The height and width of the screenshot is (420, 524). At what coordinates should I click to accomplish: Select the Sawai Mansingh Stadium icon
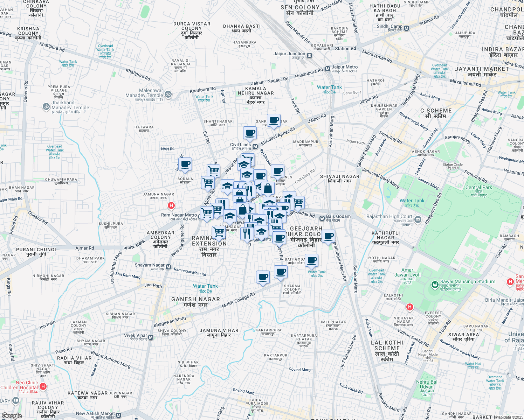tap(435, 285)
